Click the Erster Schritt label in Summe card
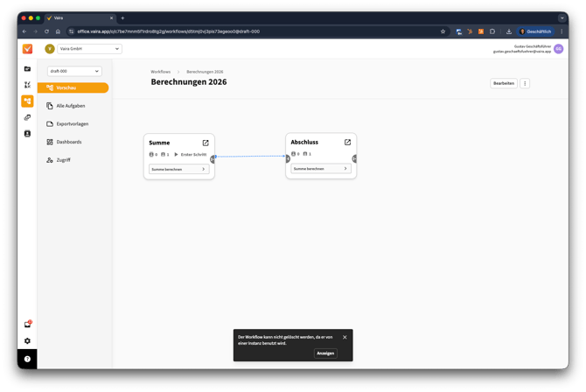 click(x=193, y=155)
